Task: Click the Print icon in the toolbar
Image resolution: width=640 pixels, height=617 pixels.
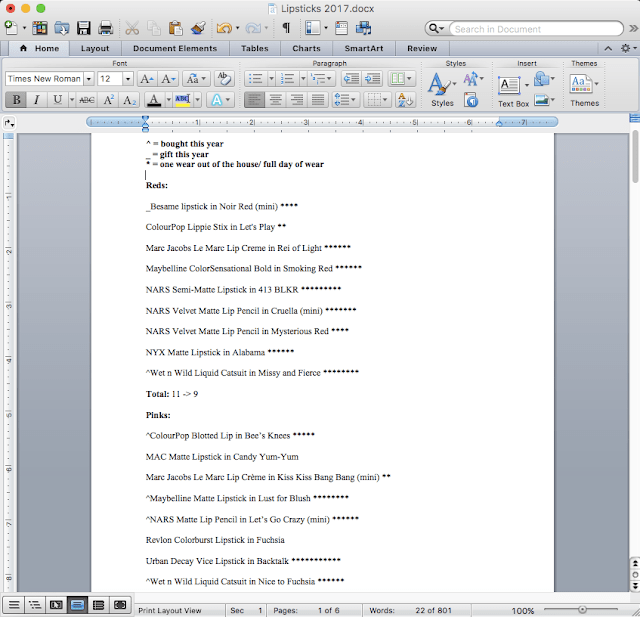Action: click(104, 28)
